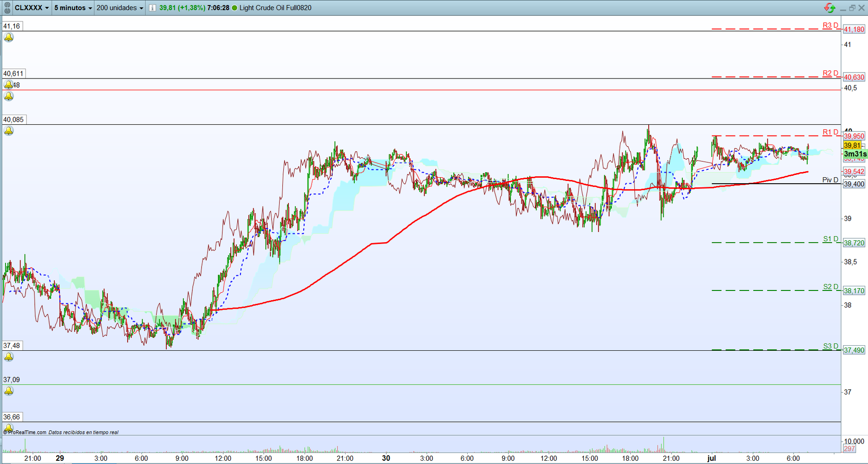Image resolution: width=868 pixels, height=464 pixels.
Task: Click the 3m31s candle countdown tag
Action: click(855, 154)
